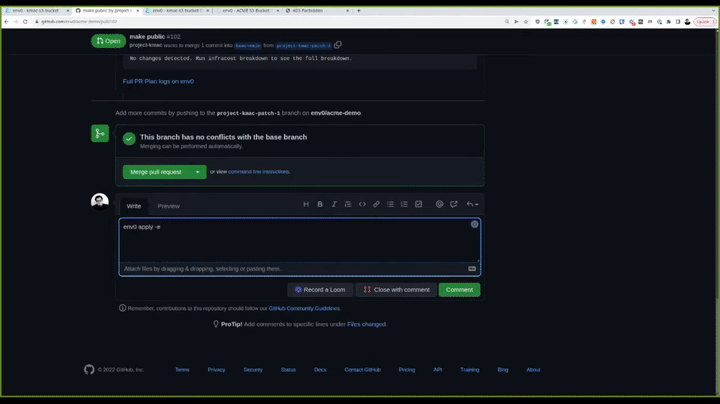This screenshot has width=720, height=404.
Task: Open the saved replies dropdown
Action: pyautogui.click(x=472, y=204)
